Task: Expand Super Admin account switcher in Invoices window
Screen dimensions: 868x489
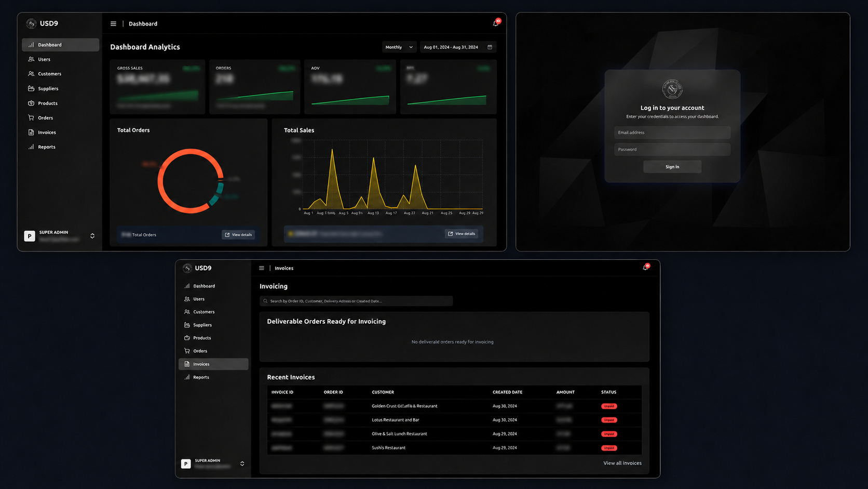Action: [x=242, y=464]
